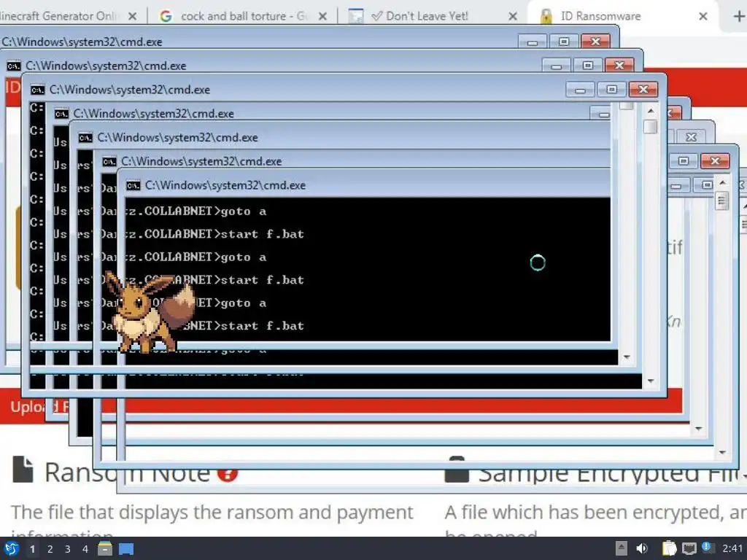Open the start menu from the taskbar
Screen dimensions: 747x560
12,548
